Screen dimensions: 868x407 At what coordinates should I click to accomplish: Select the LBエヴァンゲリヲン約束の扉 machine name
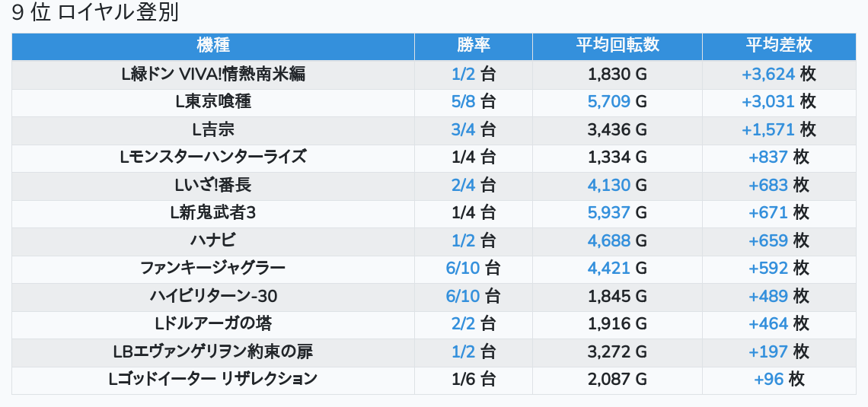click(213, 351)
